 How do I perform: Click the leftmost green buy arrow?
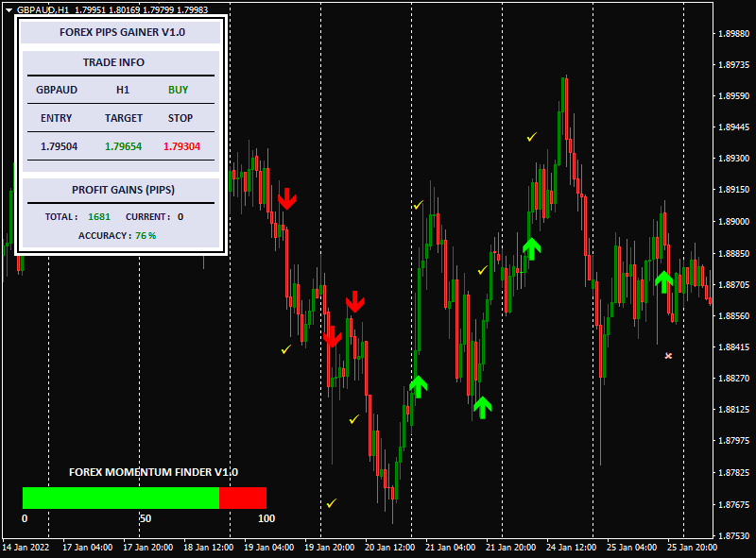click(x=419, y=385)
